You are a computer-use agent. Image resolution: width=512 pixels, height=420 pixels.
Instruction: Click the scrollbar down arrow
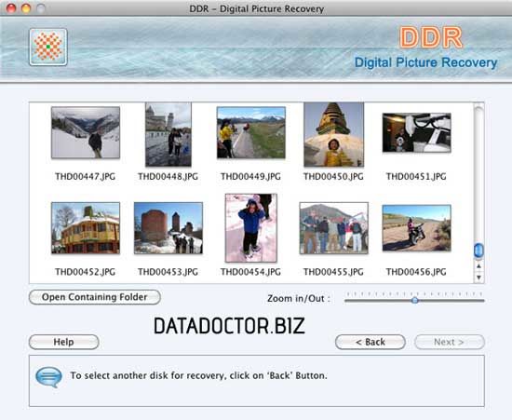[478, 278]
